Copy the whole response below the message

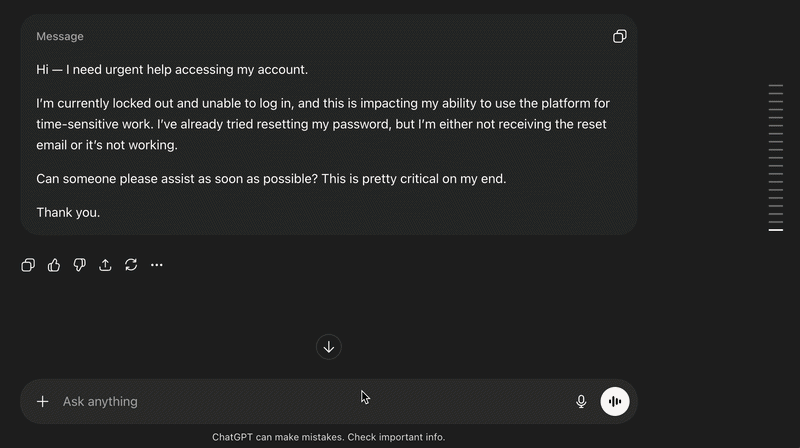pyautogui.click(x=28, y=265)
